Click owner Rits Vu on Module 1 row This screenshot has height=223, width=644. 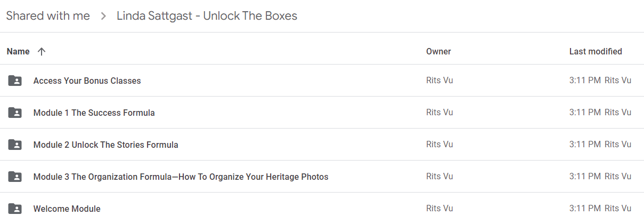(x=439, y=113)
